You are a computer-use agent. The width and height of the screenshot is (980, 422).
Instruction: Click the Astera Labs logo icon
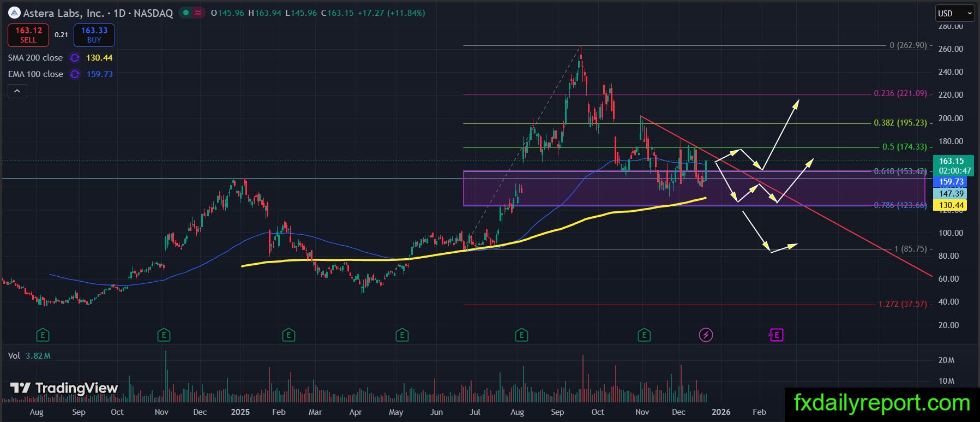click(14, 13)
